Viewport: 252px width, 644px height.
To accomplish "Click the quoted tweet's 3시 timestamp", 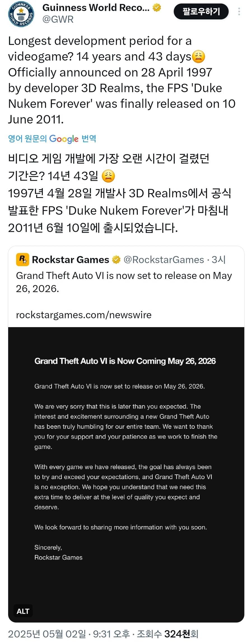I will pos(219,260).
